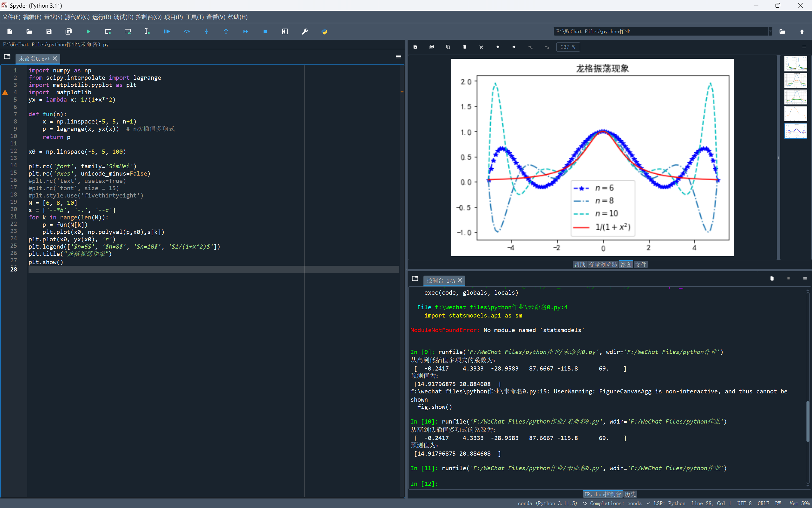Viewport: 812px width, 508px height.
Task: Open 帮助(H) menu
Action: click(x=238, y=17)
